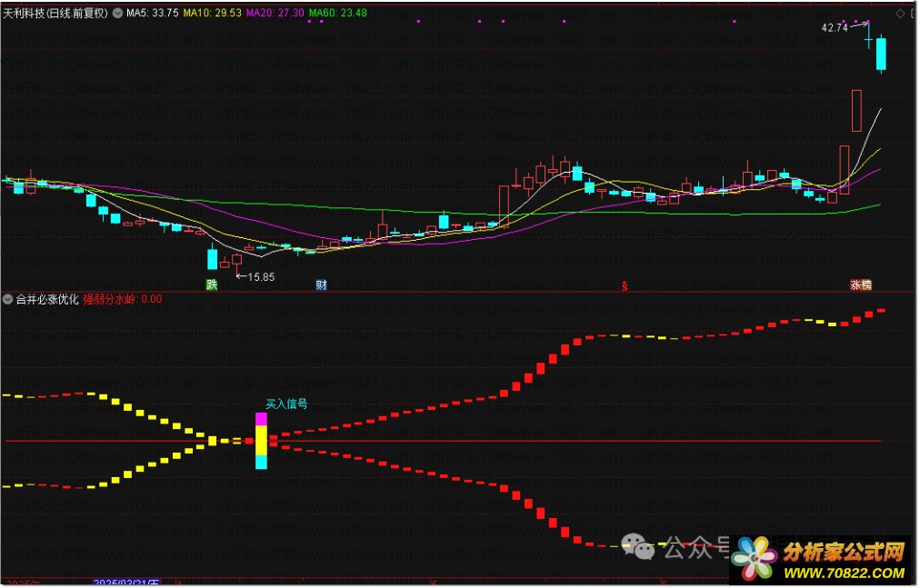This screenshot has height=588, width=920.
Task: Click the green 跌 event marker
Action: (212, 284)
